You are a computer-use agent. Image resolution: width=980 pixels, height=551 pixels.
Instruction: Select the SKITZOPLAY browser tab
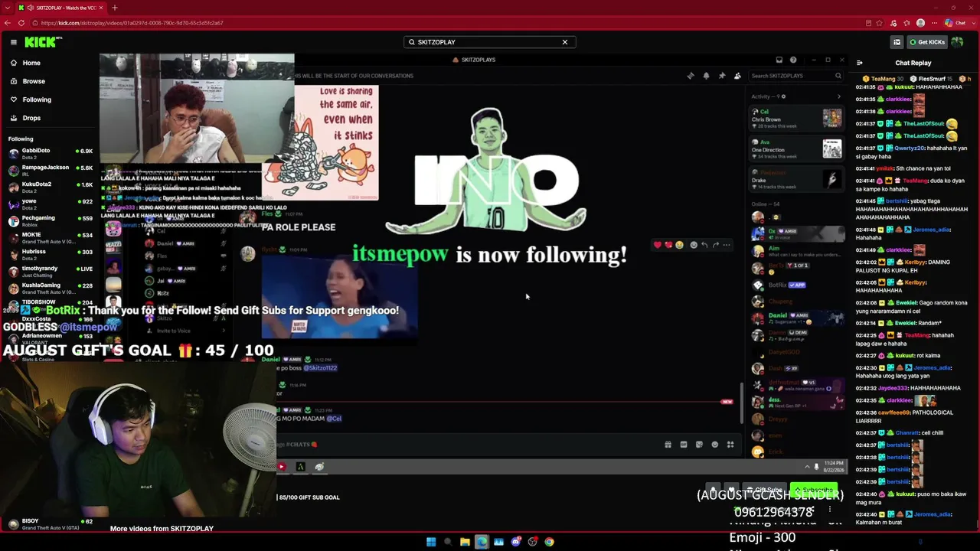click(x=60, y=8)
